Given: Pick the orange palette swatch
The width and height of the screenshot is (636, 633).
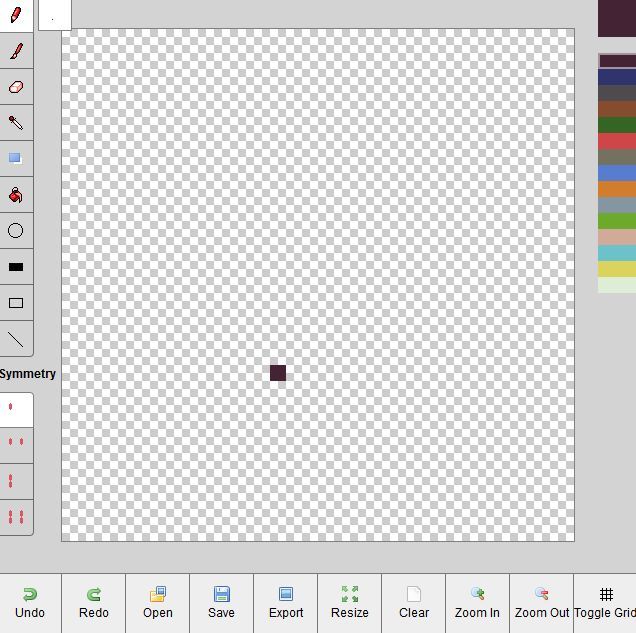Looking at the screenshot, I should (617, 189).
